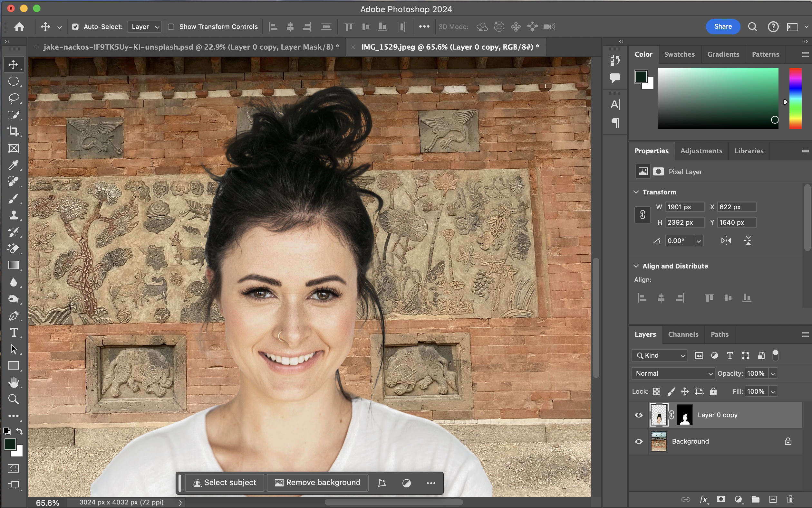Enable Show Transform Controls checkbox

pos(171,27)
